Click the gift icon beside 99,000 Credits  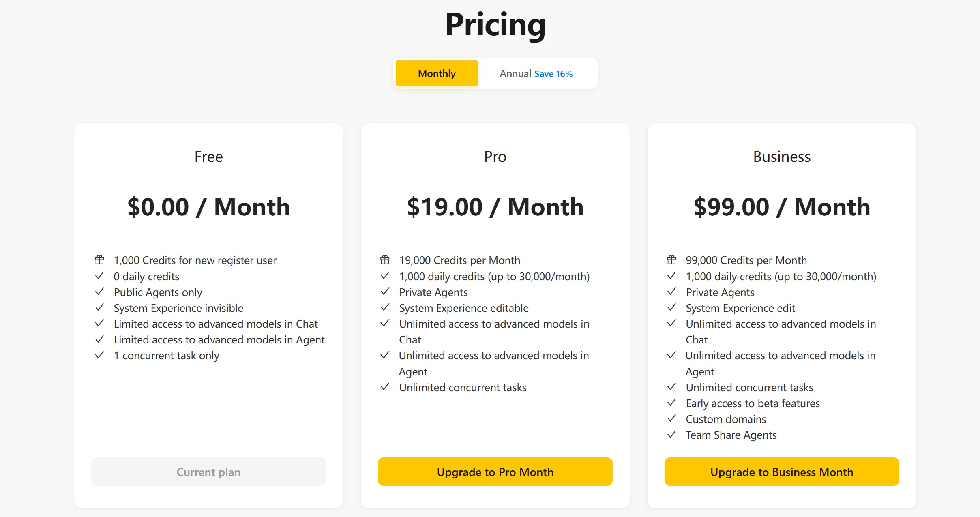[671, 260]
